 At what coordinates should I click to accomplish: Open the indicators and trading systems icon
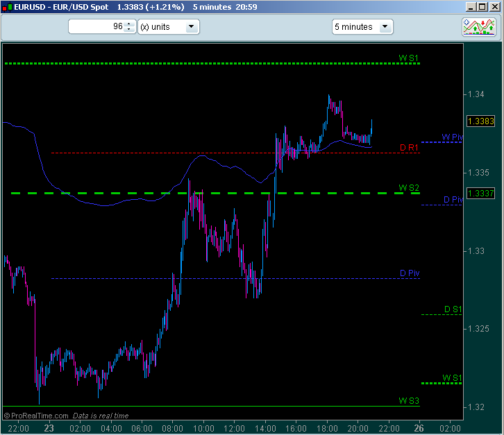coord(478,27)
